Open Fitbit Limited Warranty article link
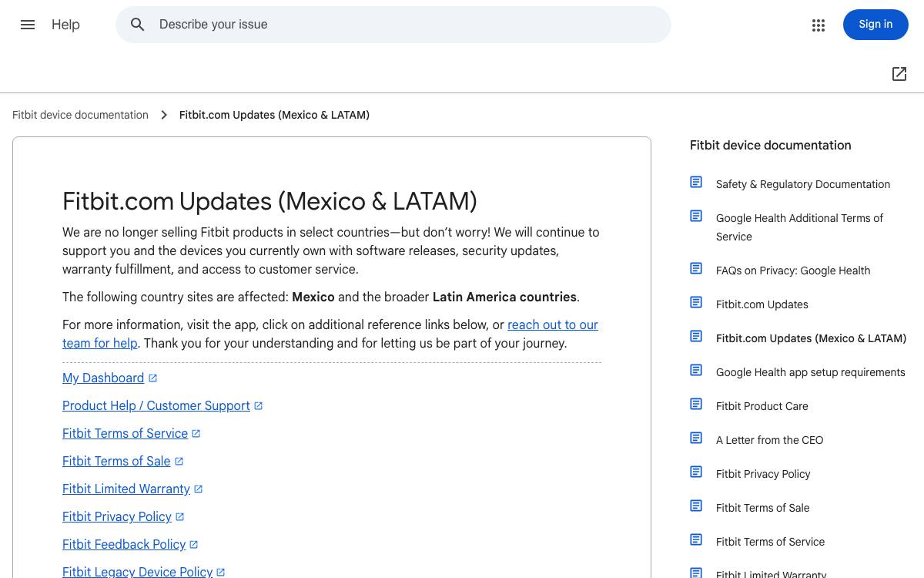 (x=126, y=489)
